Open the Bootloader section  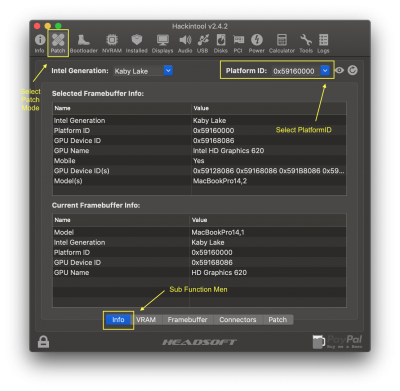pyautogui.click(x=84, y=43)
